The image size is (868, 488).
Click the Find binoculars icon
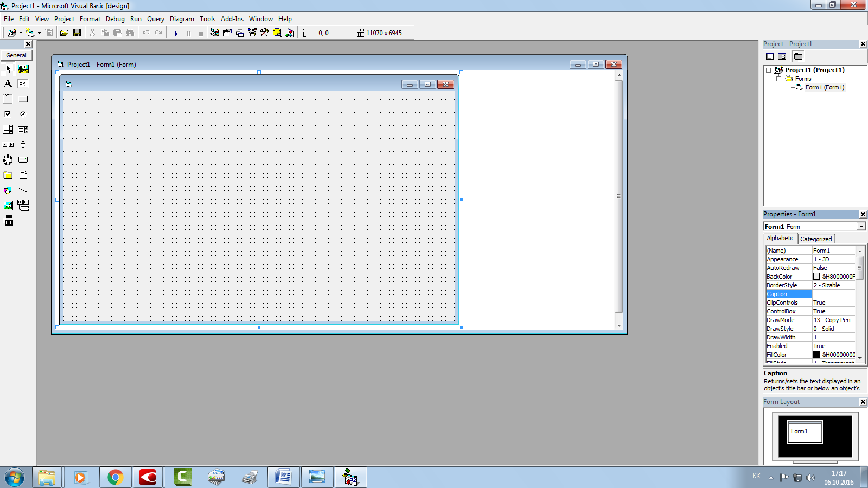(130, 33)
